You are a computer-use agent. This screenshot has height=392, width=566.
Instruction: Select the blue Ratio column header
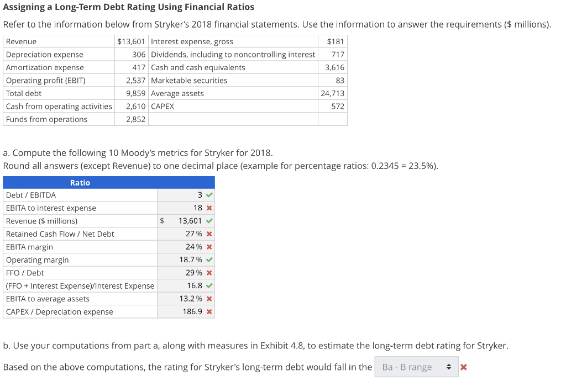tap(80, 182)
